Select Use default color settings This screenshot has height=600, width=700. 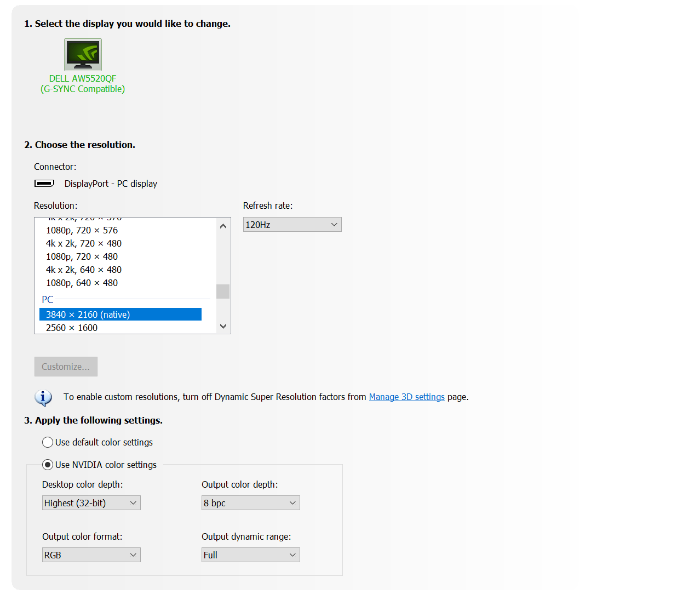pyautogui.click(x=48, y=442)
